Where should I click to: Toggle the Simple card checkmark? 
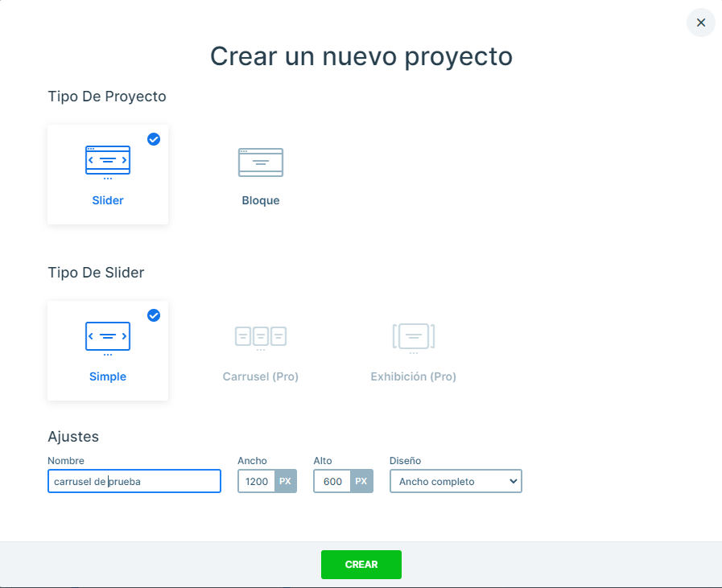[154, 315]
